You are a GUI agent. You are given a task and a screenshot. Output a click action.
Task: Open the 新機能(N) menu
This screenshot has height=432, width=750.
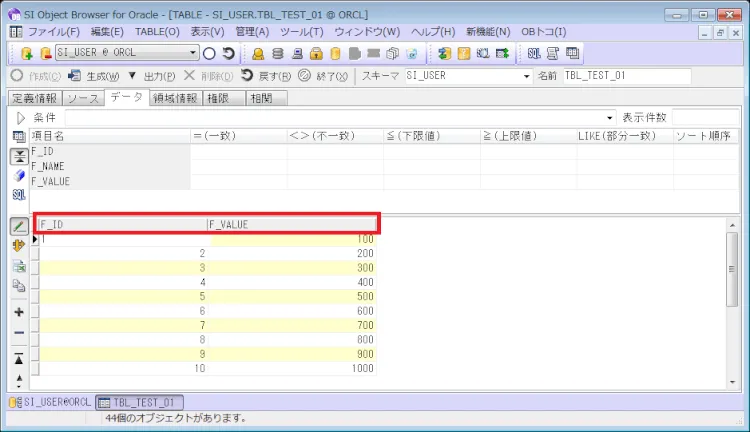(x=488, y=32)
